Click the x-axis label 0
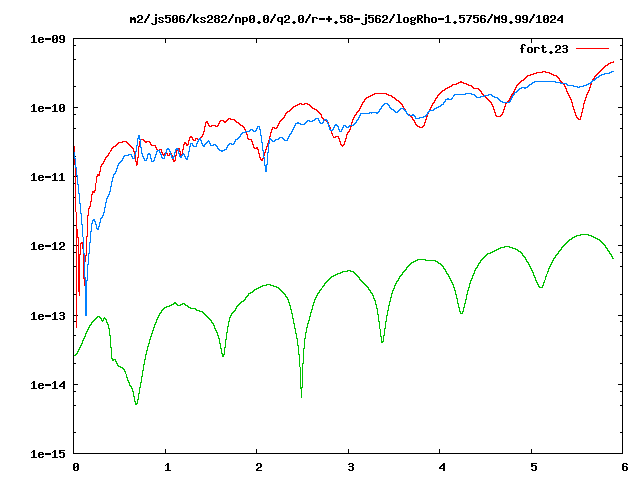Image resolution: width=640 pixels, height=480 pixels. tap(76, 467)
